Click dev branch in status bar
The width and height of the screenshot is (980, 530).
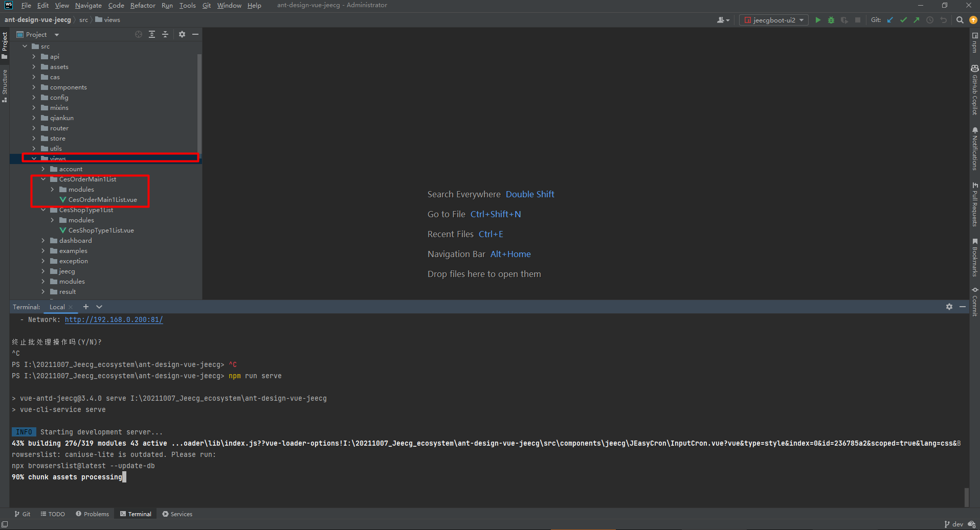[953, 524]
